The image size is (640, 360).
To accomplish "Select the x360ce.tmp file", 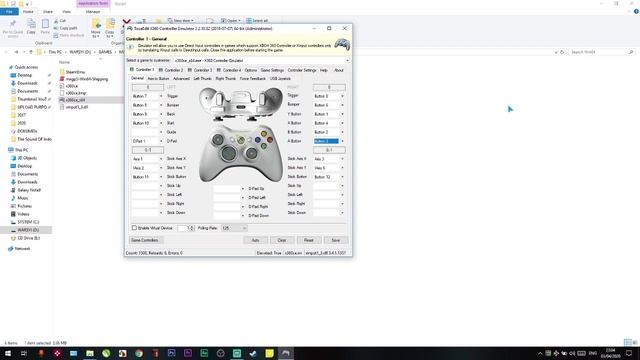I will (x=76, y=93).
